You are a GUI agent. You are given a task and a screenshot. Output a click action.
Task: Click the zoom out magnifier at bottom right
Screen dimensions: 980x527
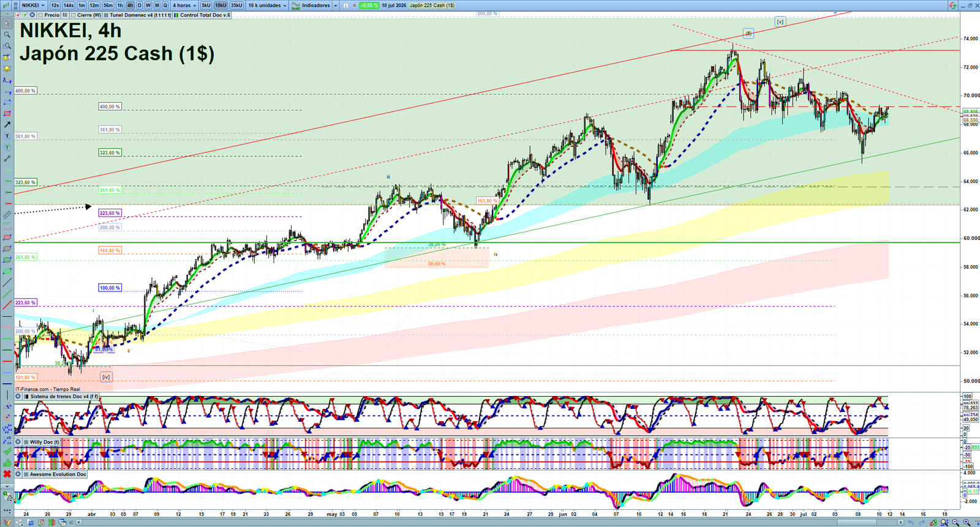pyautogui.click(x=956, y=522)
